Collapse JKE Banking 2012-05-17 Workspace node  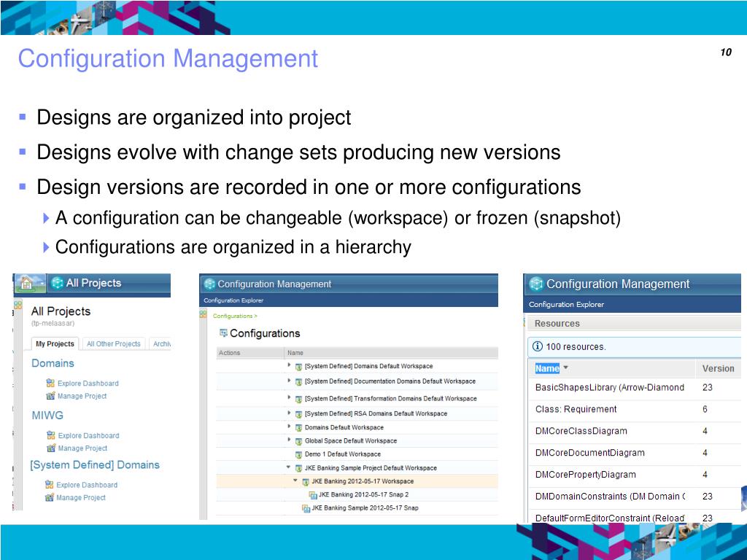(295, 481)
